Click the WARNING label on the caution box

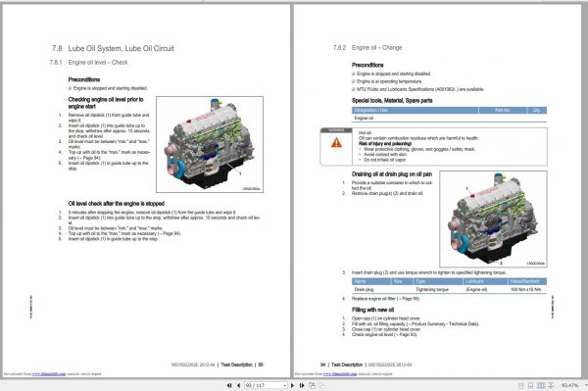point(336,130)
